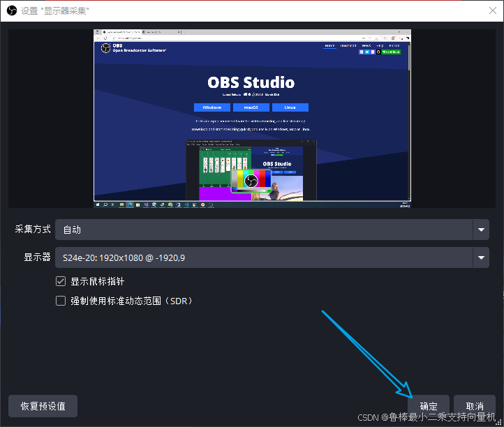504x427 pixels.
Task: Click the Windows download button in preview
Action: 212,107
